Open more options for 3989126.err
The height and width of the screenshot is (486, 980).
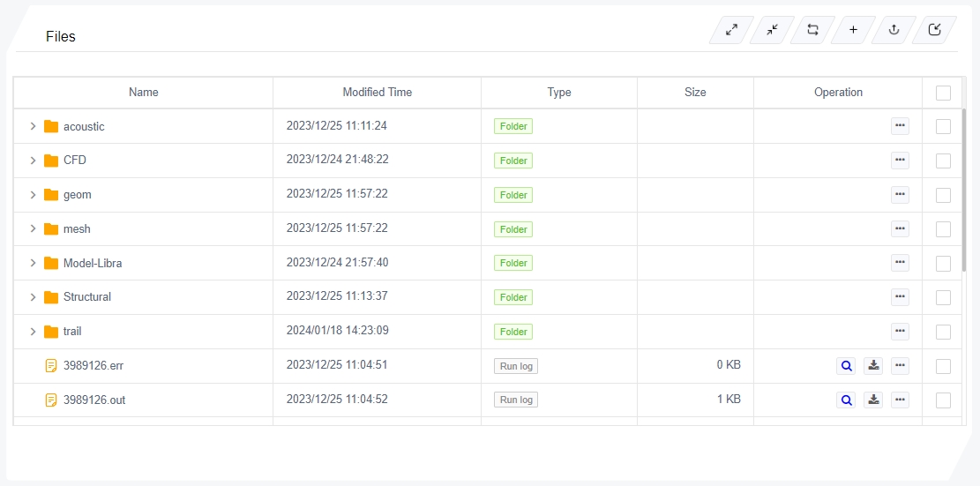pyautogui.click(x=900, y=365)
